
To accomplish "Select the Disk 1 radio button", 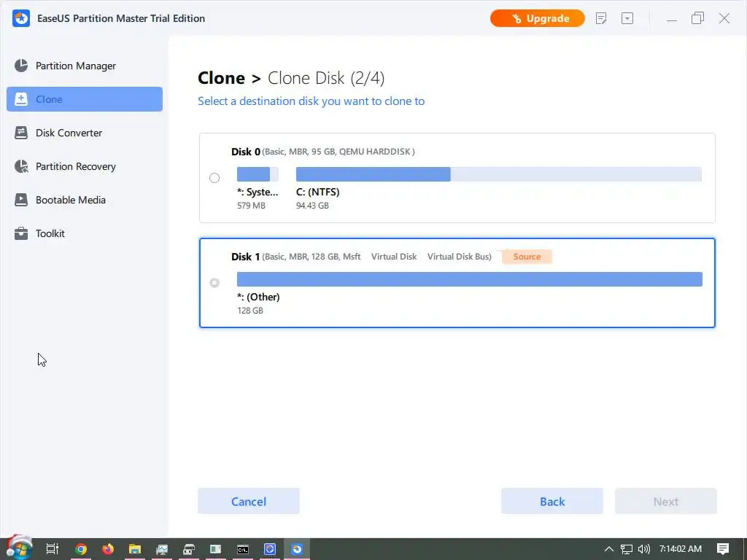I will click(x=214, y=283).
